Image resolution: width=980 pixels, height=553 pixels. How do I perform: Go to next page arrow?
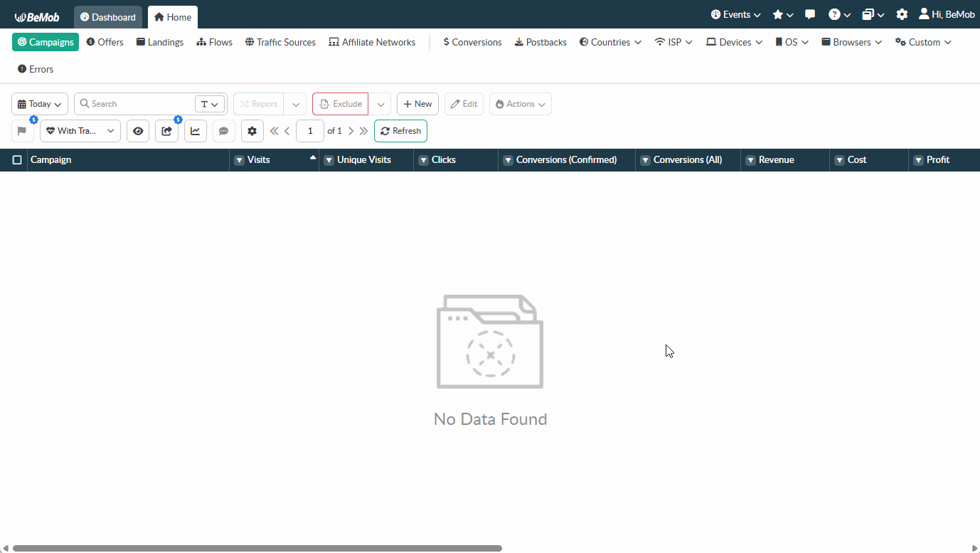pyautogui.click(x=351, y=131)
